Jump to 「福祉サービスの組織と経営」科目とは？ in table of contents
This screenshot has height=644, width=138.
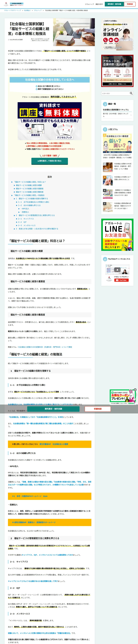tap(30, 182)
